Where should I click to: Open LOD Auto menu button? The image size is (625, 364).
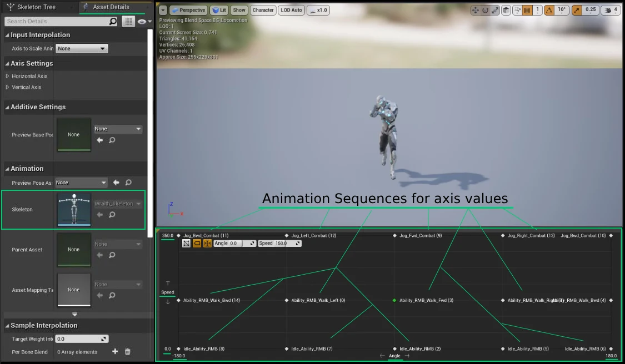292,10
